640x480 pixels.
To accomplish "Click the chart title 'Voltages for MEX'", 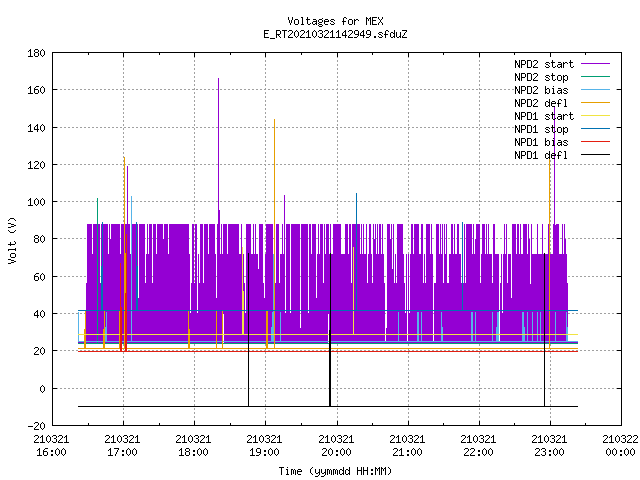I will tap(335, 21).
